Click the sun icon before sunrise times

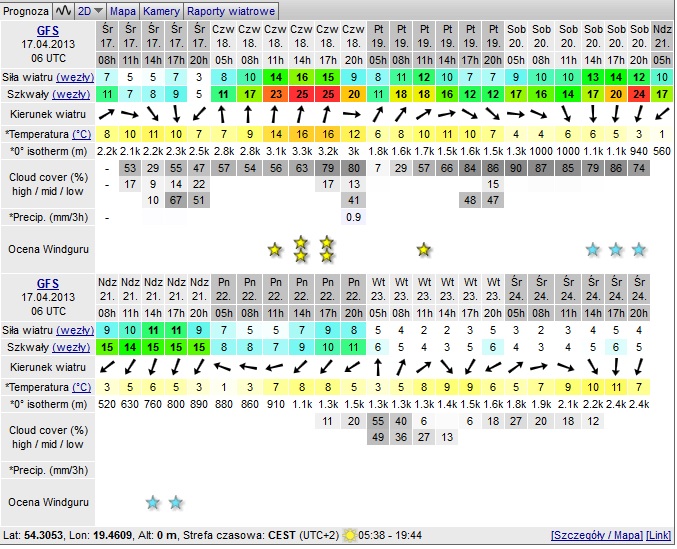click(349, 536)
